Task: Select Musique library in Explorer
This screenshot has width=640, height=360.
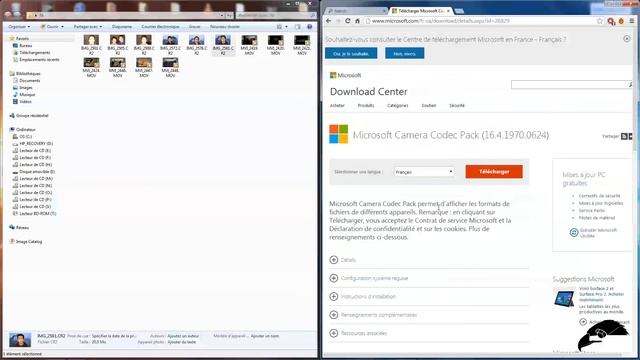Action: (x=27, y=95)
